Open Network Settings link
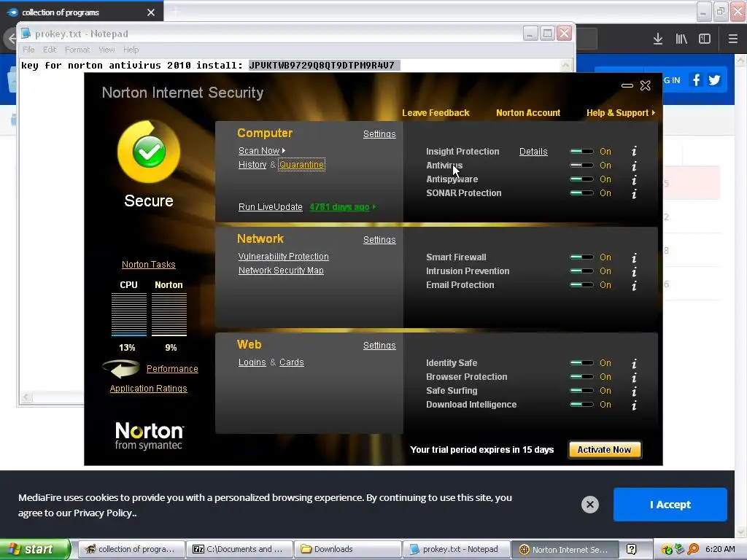This screenshot has width=747, height=560. pos(379,240)
